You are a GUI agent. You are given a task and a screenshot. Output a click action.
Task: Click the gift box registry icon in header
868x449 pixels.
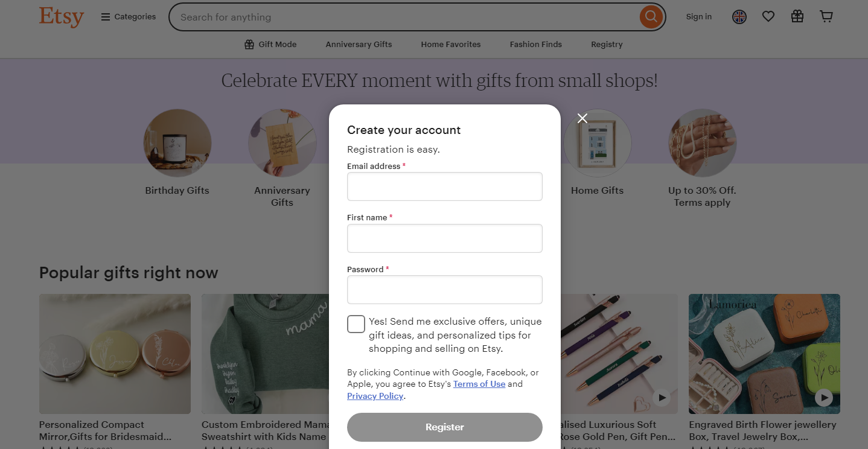(797, 16)
